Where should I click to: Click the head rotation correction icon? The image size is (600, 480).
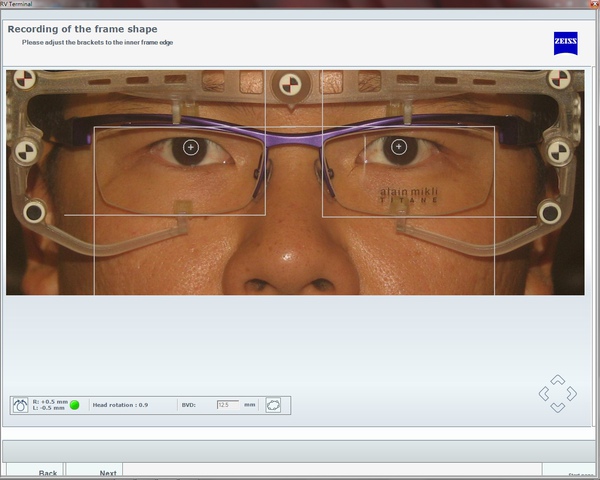[20, 405]
